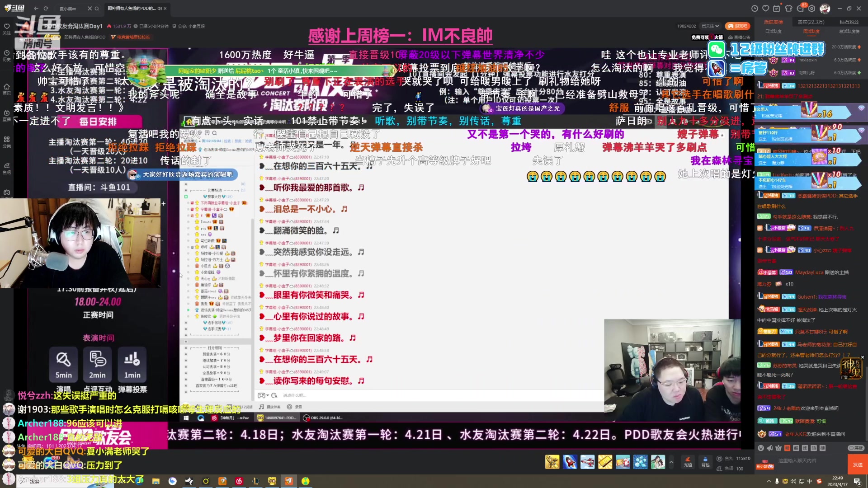Send the blue crystal gift
Viewport: 868px width, 488px height.
click(641, 462)
